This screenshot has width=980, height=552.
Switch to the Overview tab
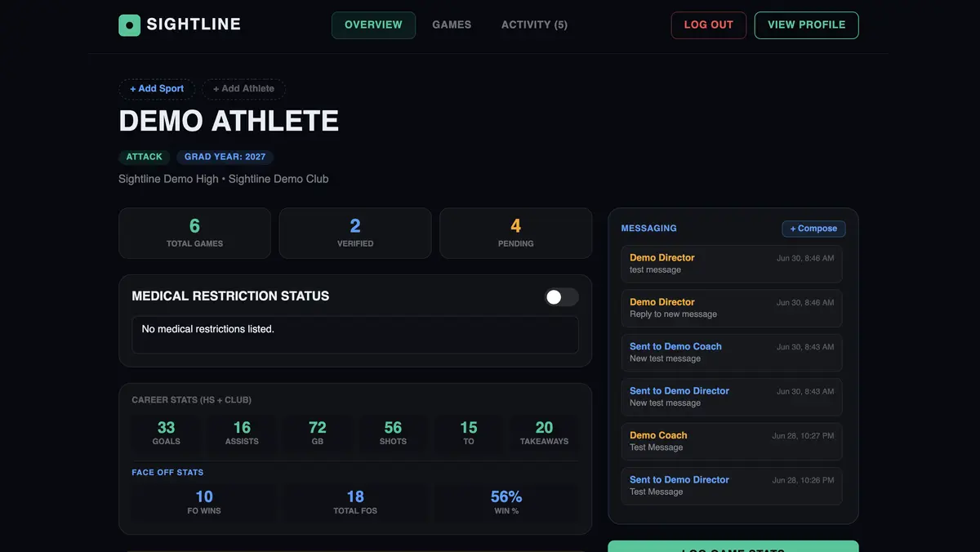373,24
